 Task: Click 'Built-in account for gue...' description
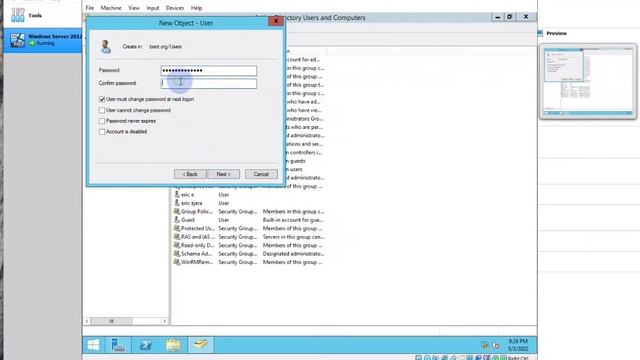293,220
